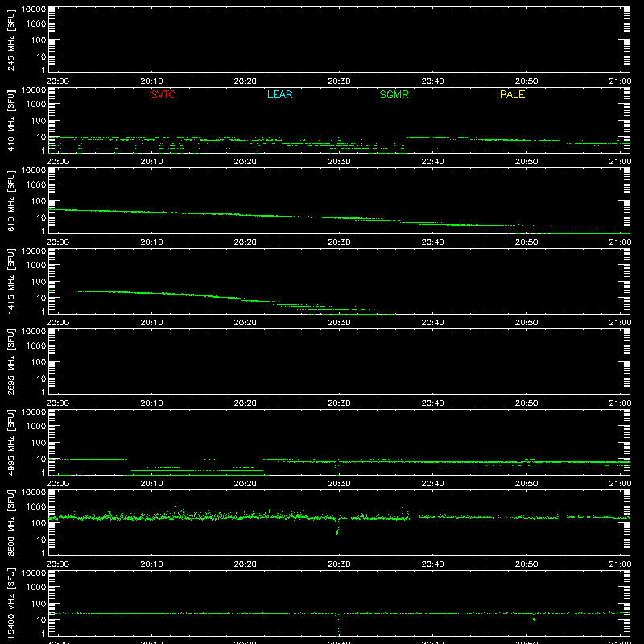Select the 1415 MHz [SFU] axis label

coord(10,281)
